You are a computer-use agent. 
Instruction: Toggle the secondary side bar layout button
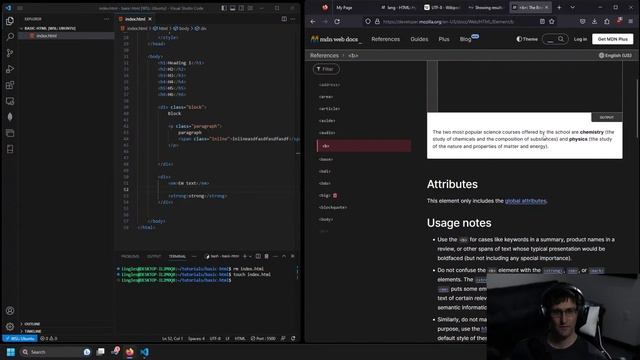241,8
